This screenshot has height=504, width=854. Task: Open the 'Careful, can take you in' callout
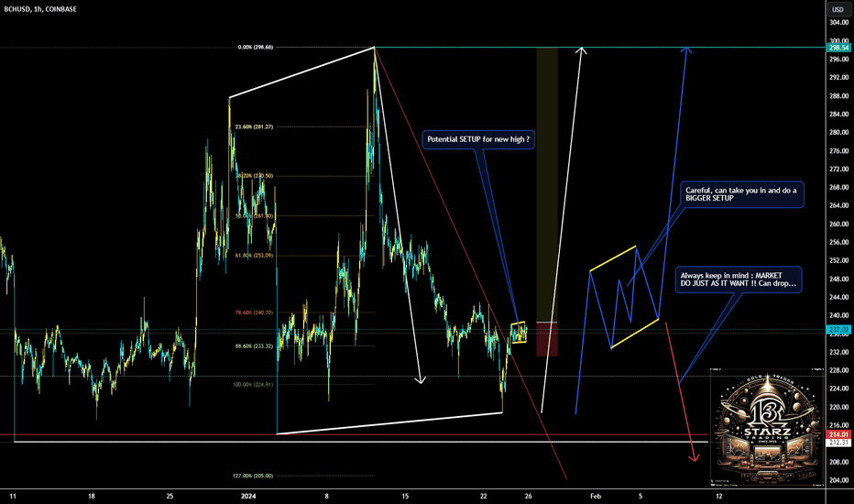[741, 194]
